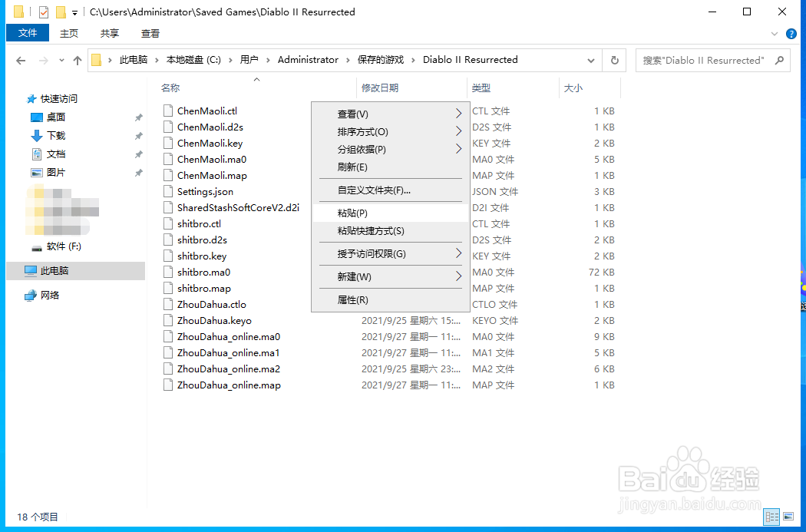Click the file icon beside ZhouDahua_online.ma2
This screenshot has width=806, height=532.
[x=167, y=369]
